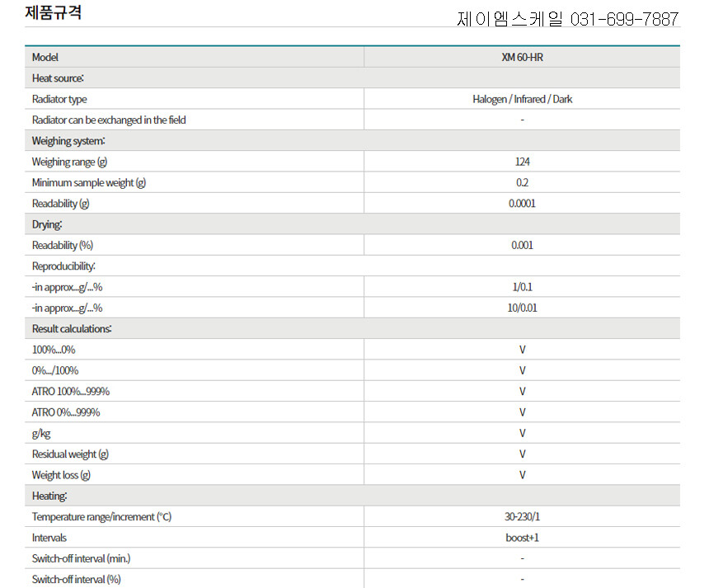Click the Weighing system section header
The image size is (709, 588).
coord(68,141)
